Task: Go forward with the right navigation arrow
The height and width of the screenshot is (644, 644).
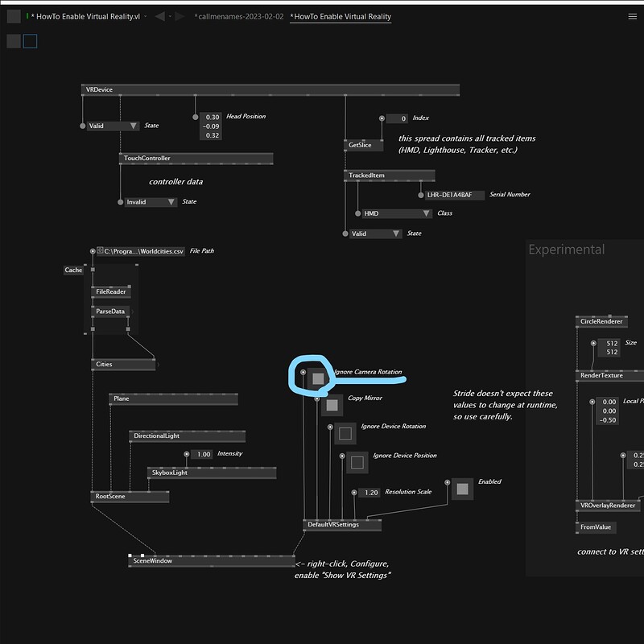Action: pyautogui.click(x=180, y=16)
